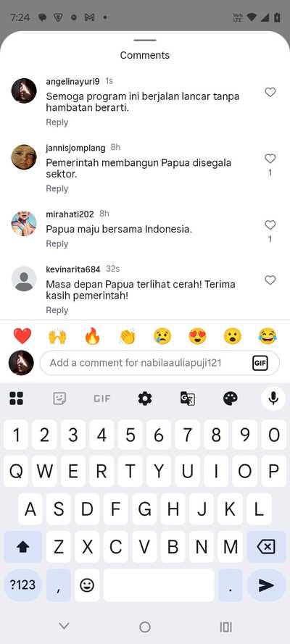Viewport: 290px width, 644px height.
Task: Add the red heart emoji
Action: pyautogui.click(x=22, y=336)
